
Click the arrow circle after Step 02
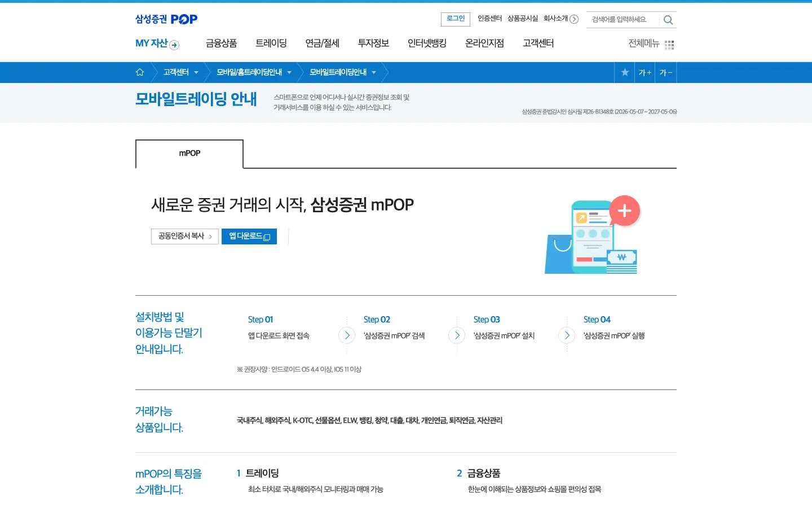tap(457, 335)
